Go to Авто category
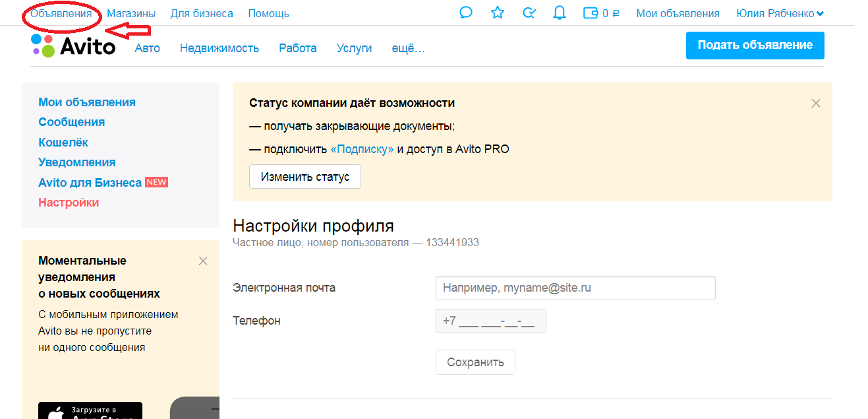 pos(148,48)
